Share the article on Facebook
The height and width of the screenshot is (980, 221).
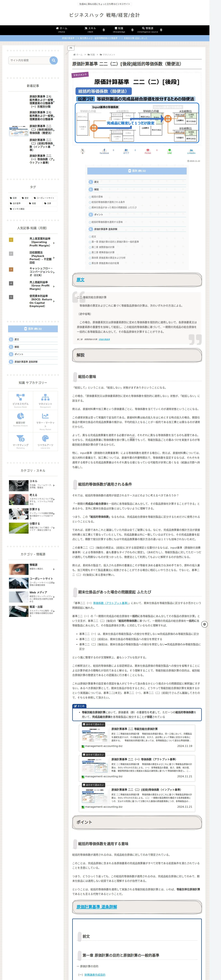click(104, 151)
